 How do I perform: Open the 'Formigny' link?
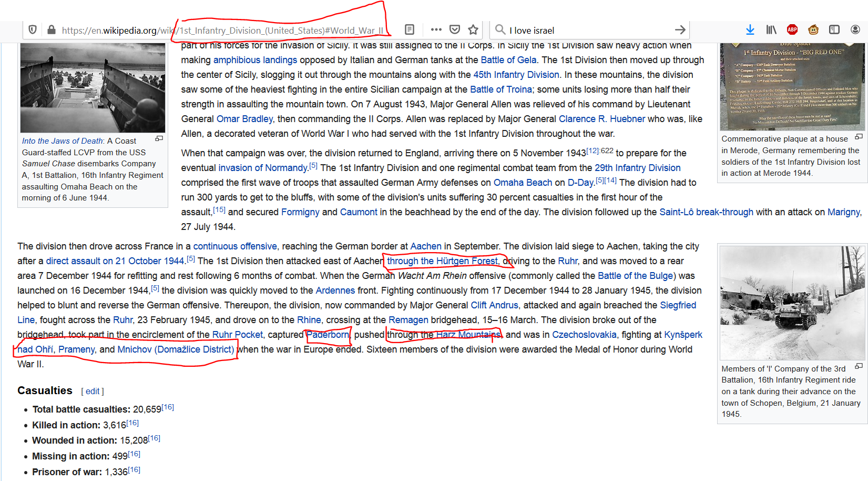tap(300, 212)
